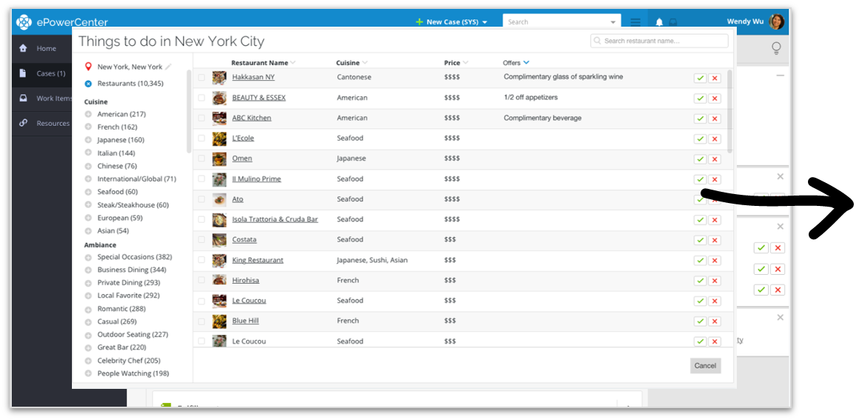Tick the checkbox for Il Mulino Prime
Screen dimensions: 868x420
click(x=202, y=179)
